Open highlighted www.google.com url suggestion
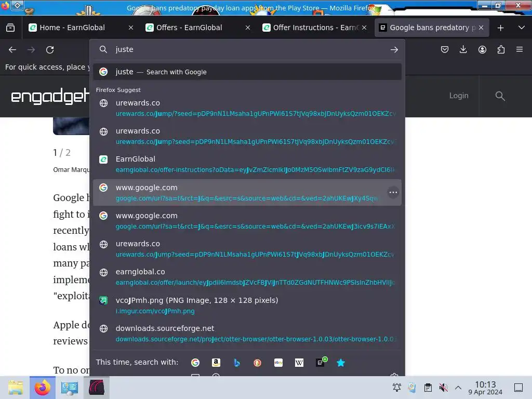This screenshot has height=399, width=532. [247, 192]
